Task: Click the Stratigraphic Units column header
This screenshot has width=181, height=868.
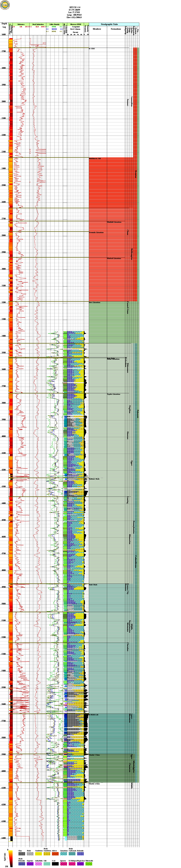Action: (109, 24)
